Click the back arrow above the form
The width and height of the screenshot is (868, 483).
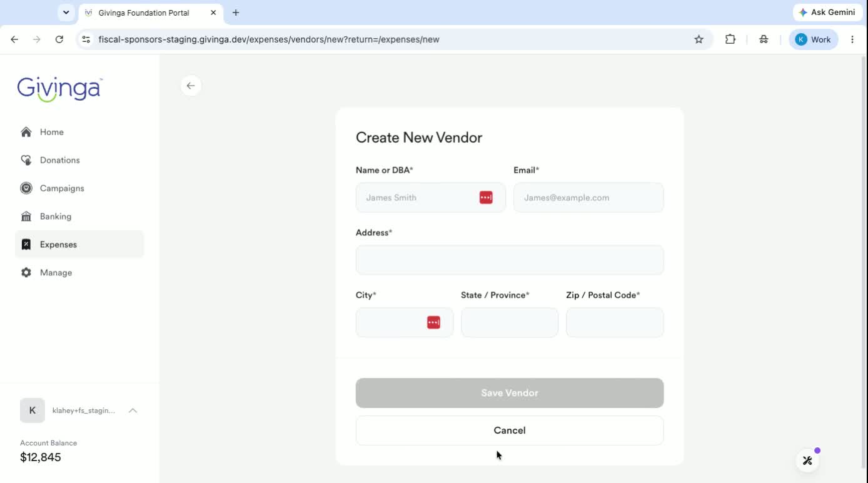click(191, 86)
